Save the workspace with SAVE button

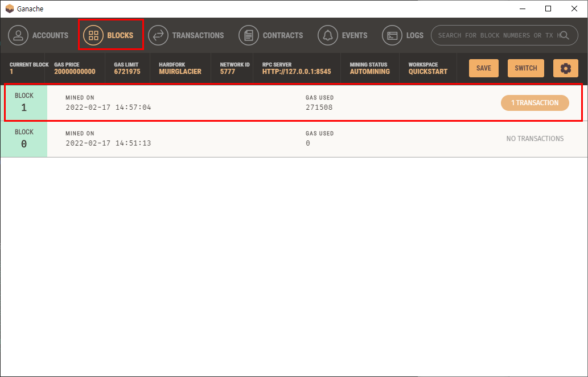(x=484, y=68)
